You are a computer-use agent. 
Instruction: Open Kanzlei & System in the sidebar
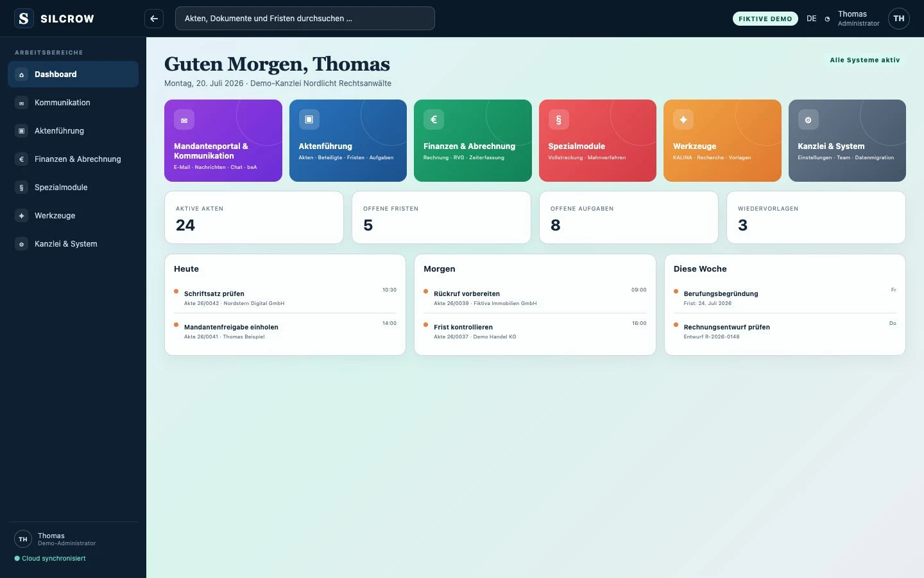[73, 244]
